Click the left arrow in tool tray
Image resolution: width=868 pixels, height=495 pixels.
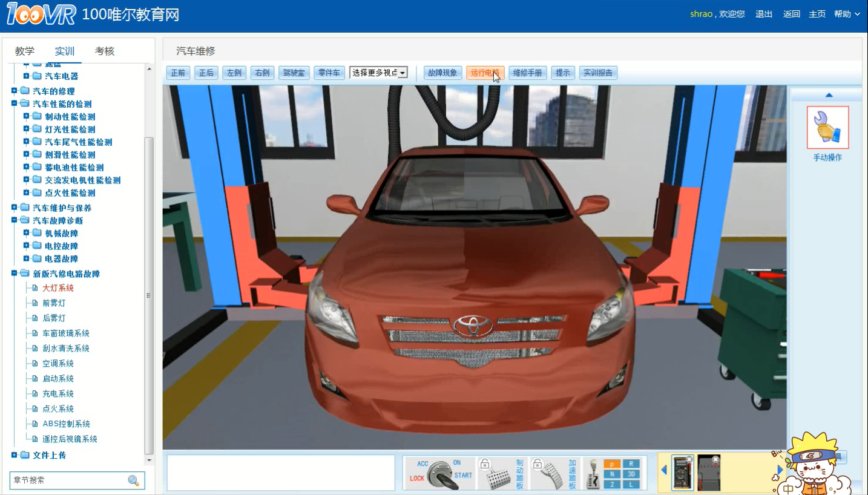coord(664,470)
